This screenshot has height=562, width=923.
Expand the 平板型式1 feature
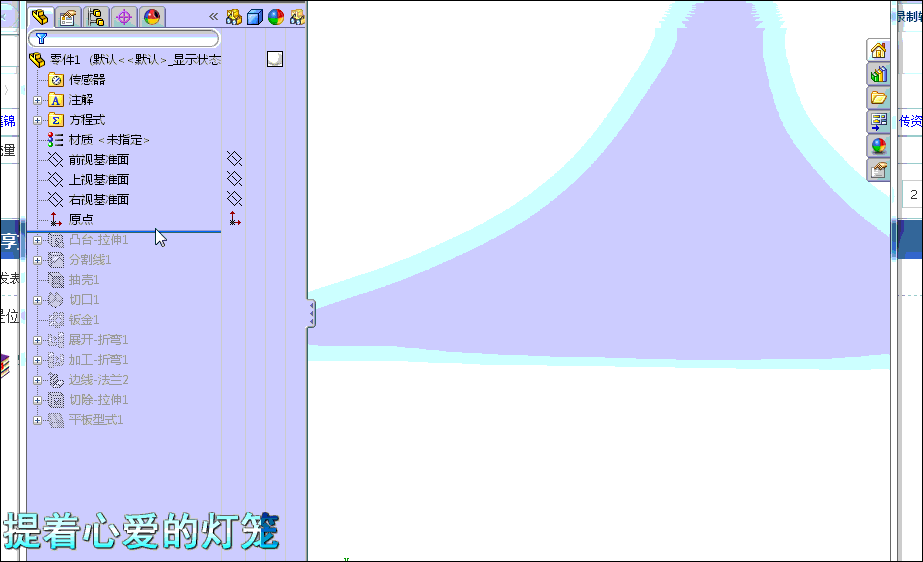pos(37,420)
